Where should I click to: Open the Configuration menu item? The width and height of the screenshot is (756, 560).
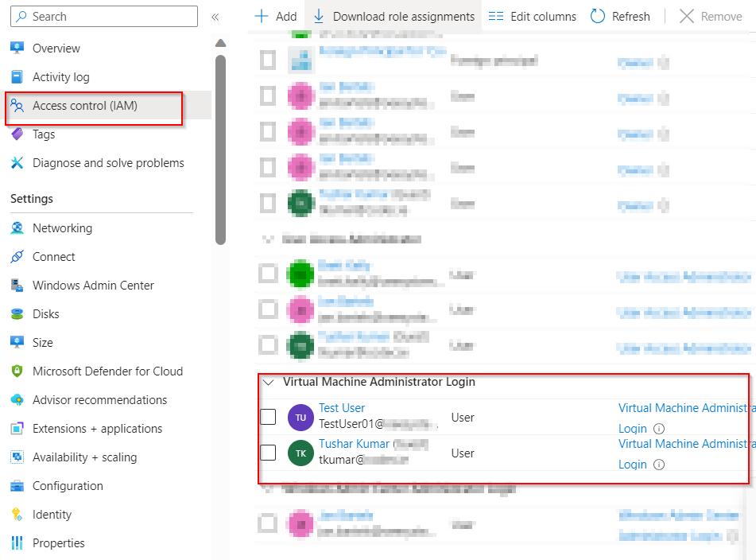point(68,486)
